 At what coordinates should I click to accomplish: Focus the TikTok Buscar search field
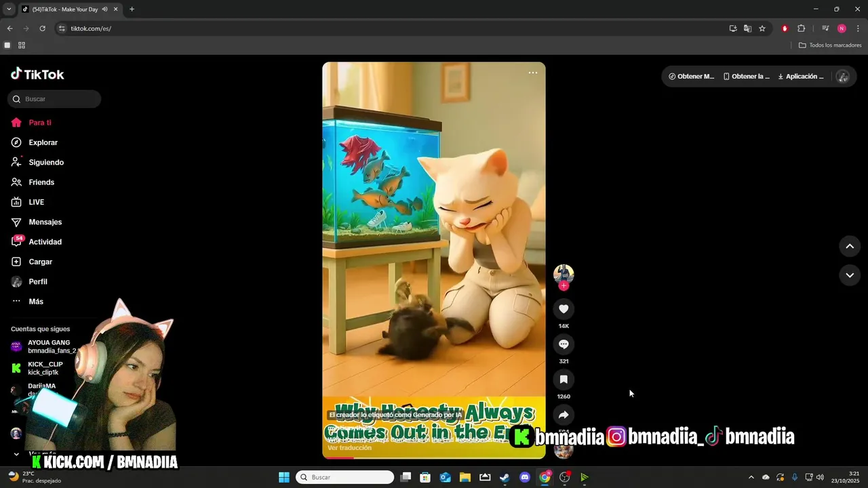pyautogui.click(x=54, y=99)
